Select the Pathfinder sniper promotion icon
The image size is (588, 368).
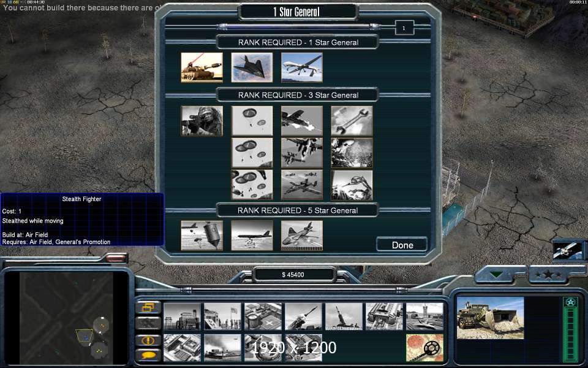click(202, 121)
